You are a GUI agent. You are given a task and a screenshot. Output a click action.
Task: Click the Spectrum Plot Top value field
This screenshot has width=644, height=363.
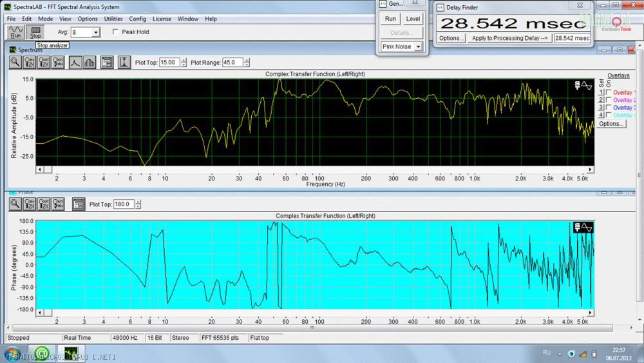(169, 63)
